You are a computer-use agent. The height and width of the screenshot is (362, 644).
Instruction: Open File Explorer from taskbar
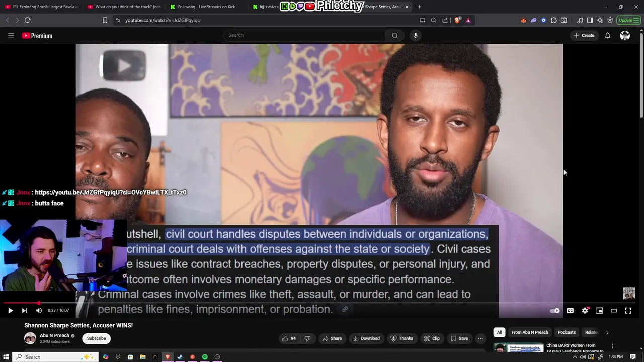coord(142,357)
